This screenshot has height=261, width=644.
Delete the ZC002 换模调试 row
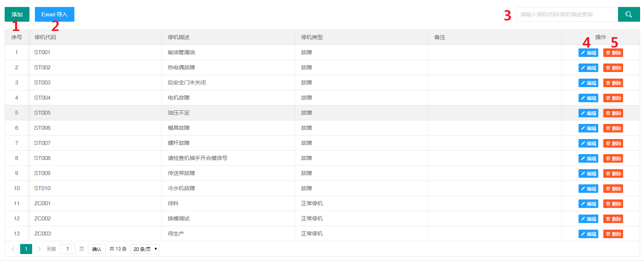(613, 219)
